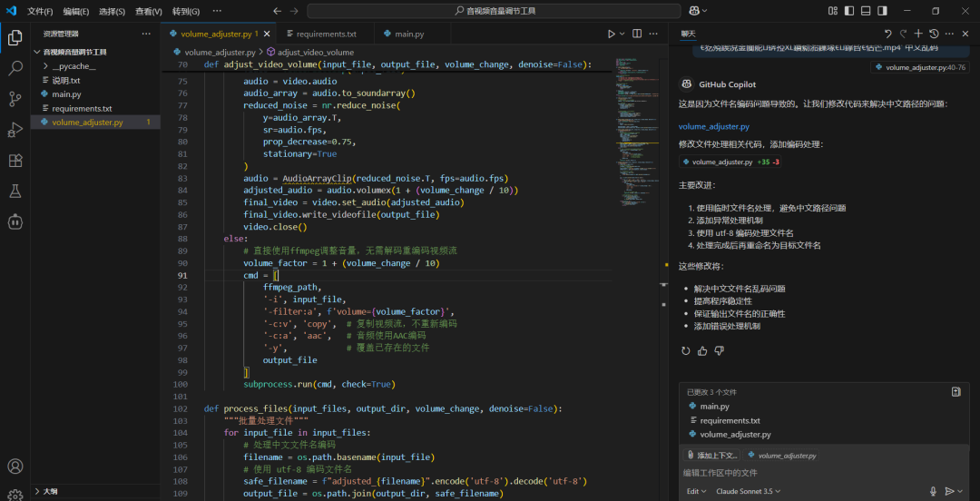View all edits icon in changed files
980x501 pixels.
point(955,392)
